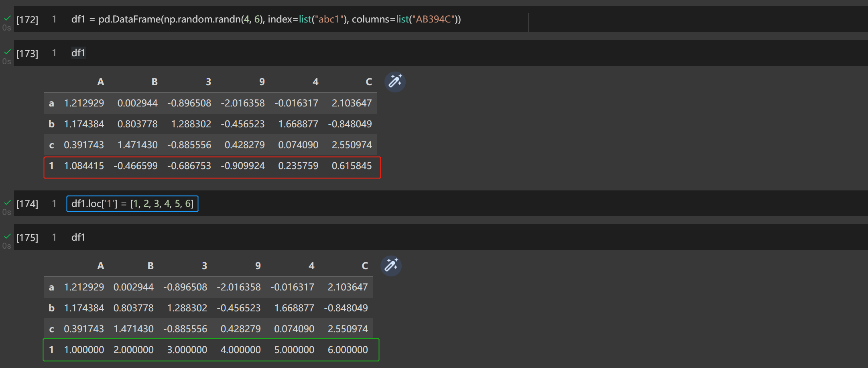
Task: Click value 1.084415 in first table
Action: [84, 166]
